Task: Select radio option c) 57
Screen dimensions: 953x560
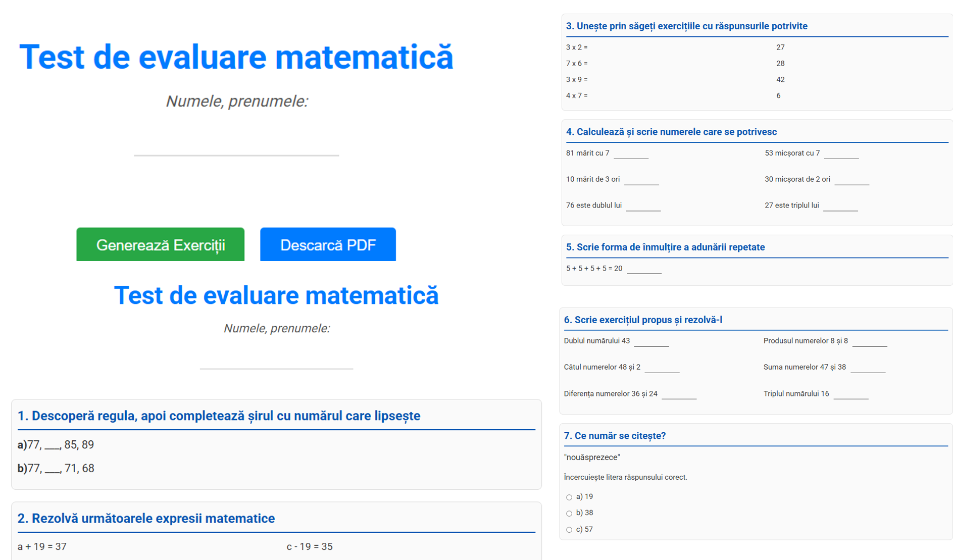Action: pyautogui.click(x=569, y=530)
